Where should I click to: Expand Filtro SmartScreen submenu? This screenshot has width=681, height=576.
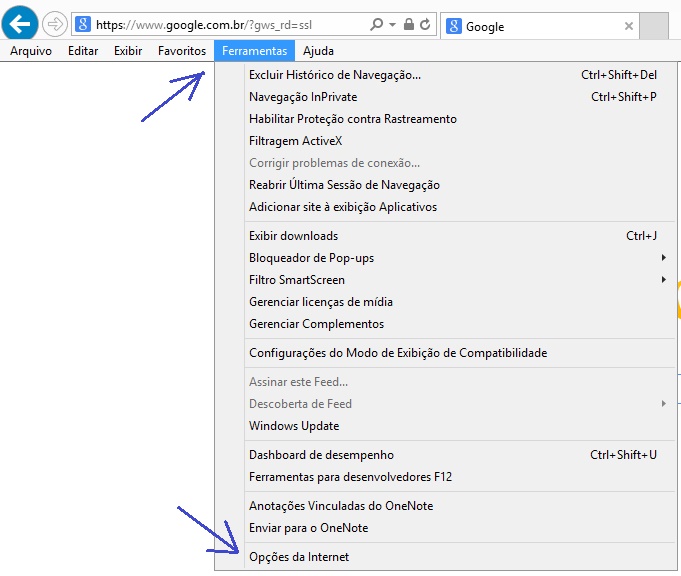point(663,280)
